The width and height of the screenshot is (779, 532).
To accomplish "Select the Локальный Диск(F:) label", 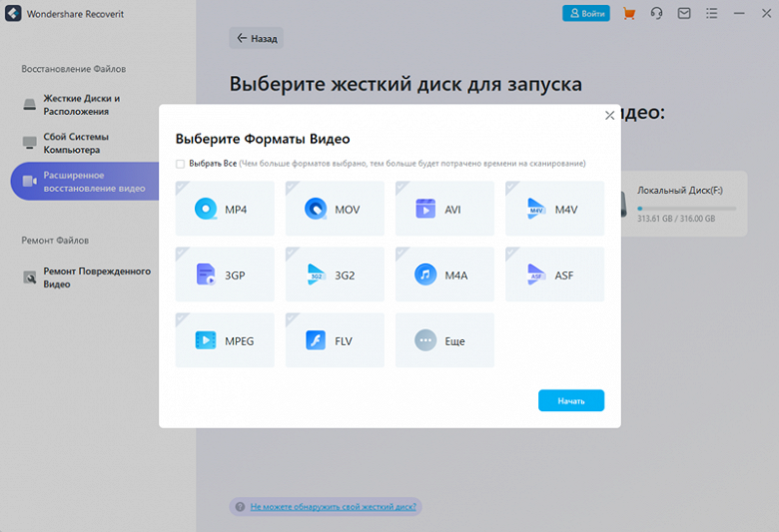I will [x=680, y=191].
